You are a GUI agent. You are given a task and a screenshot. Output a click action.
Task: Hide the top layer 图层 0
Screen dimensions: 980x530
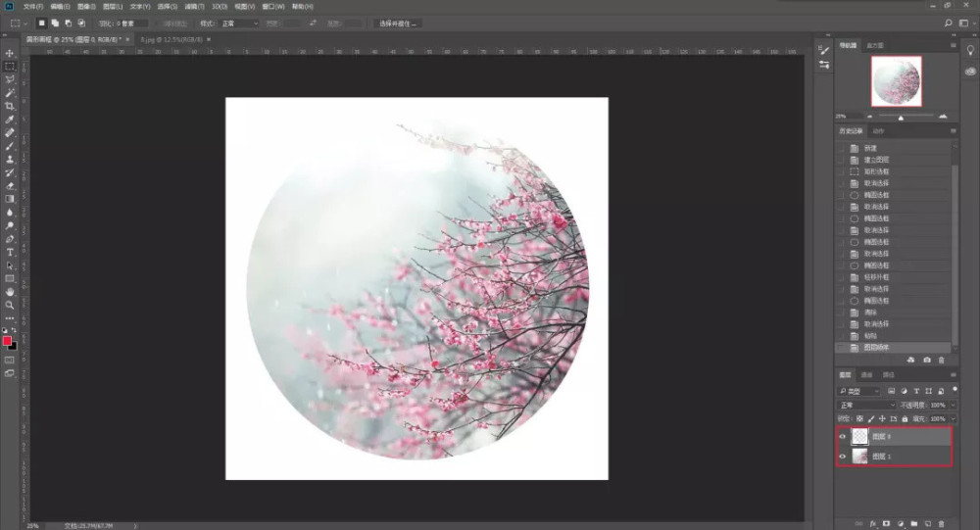843,438
